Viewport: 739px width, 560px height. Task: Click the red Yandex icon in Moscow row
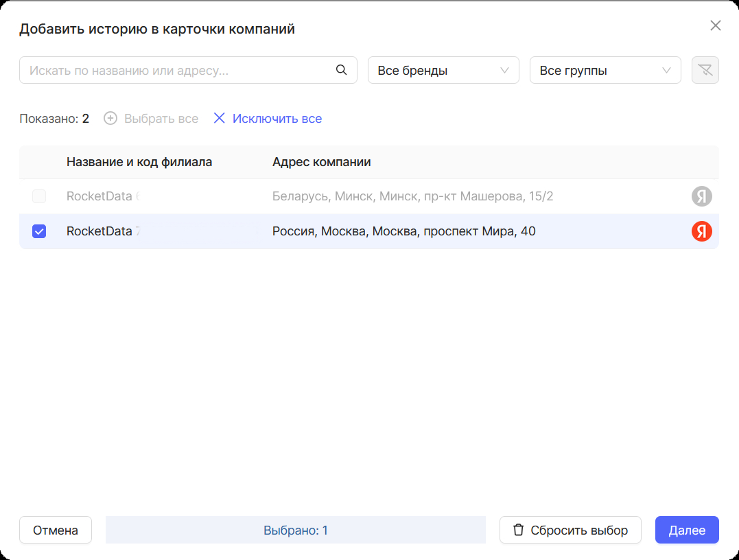pos(701,231)
